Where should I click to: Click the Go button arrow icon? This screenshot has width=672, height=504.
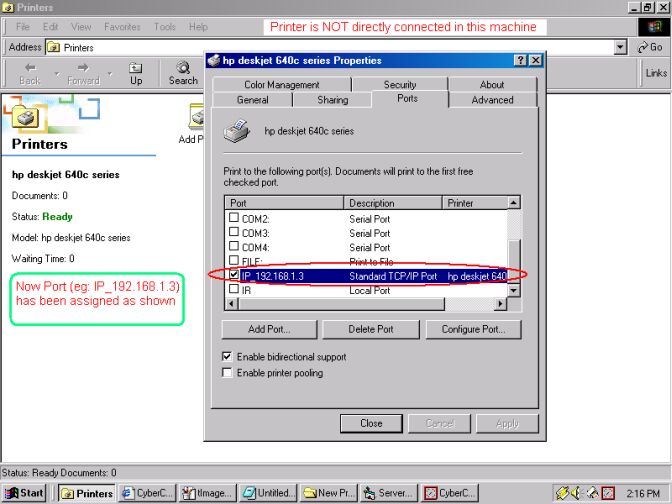(642, 47)
